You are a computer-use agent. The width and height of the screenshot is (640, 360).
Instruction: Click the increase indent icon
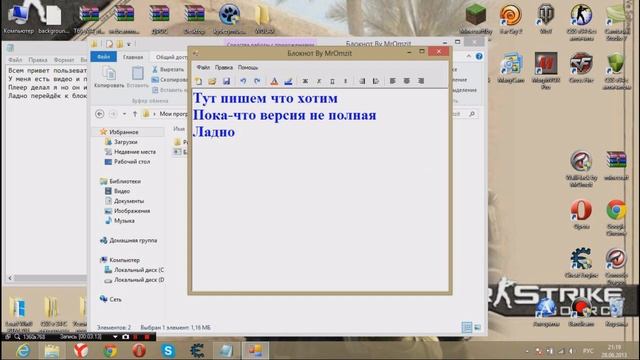coord(376,81)
